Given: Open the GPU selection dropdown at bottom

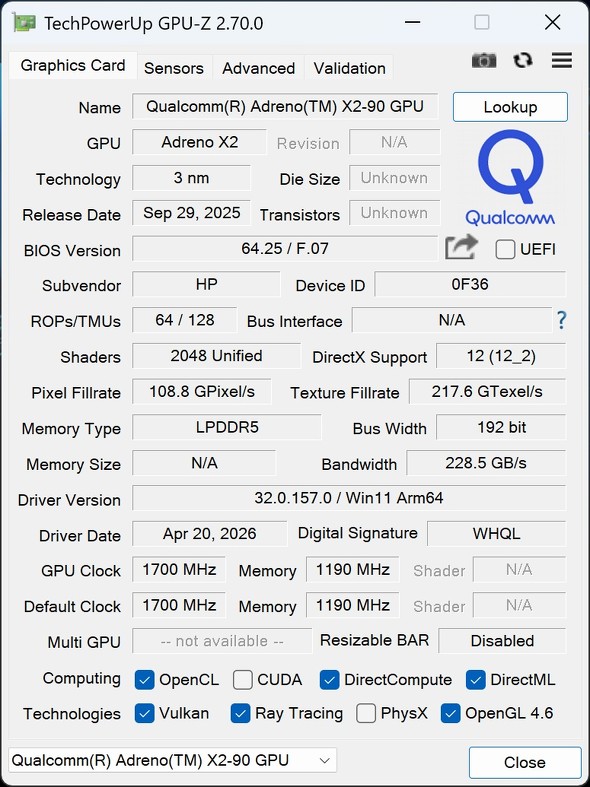Looking at the screenshot, I should (173, 760).
